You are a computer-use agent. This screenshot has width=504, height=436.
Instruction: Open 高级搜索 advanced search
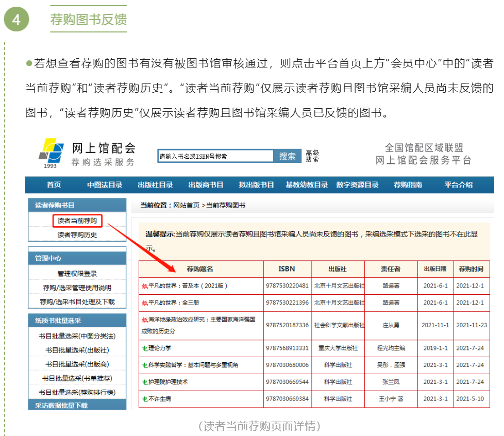tap(312, 156)
